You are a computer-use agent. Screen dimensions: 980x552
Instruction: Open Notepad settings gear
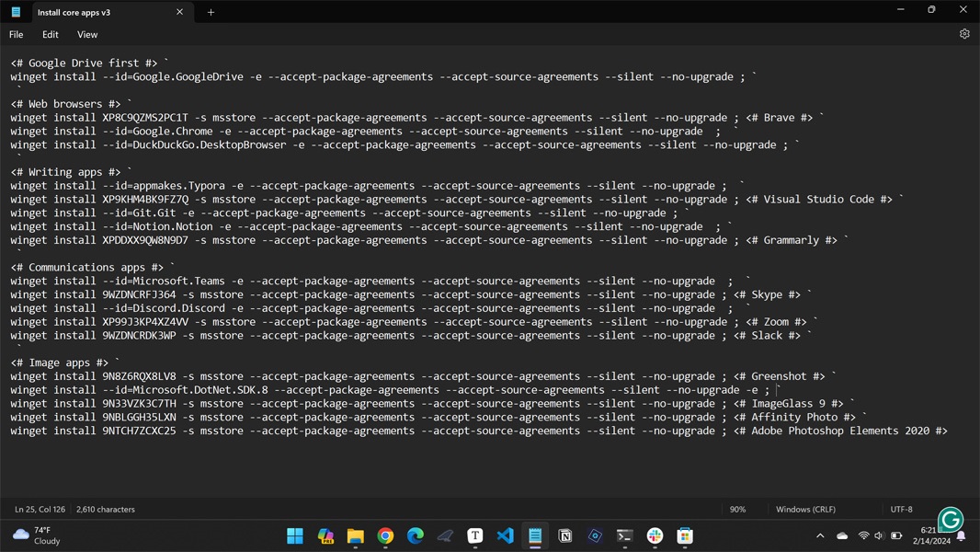(964, 34)
